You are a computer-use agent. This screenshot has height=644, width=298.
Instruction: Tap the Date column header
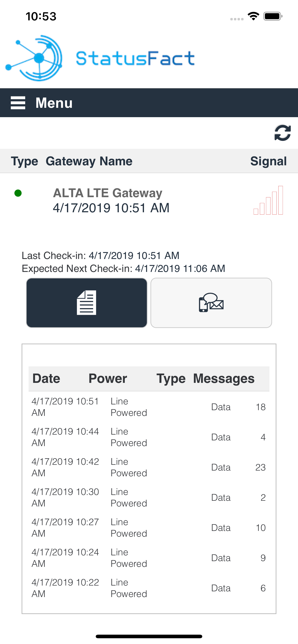pyautogui.click(x=46, y=379)
